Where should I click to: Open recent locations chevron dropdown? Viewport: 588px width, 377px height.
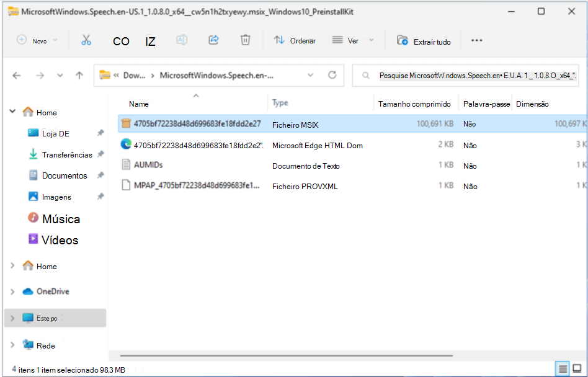tap(60, 76)
